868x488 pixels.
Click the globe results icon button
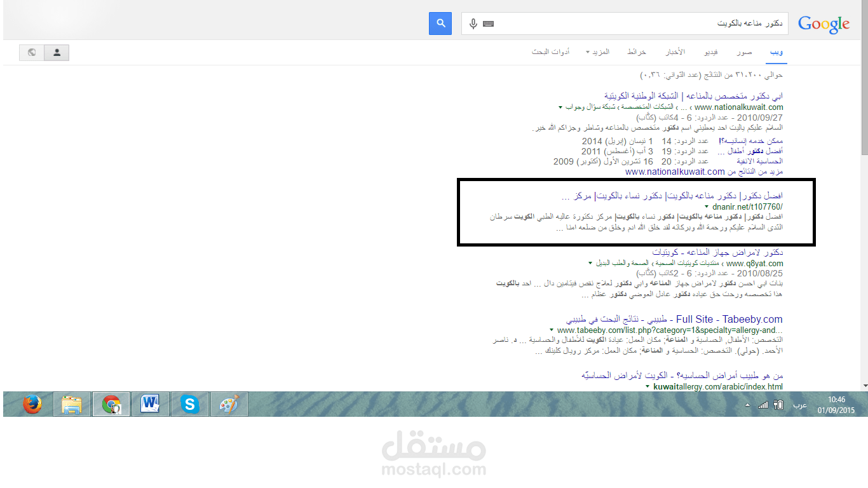click(32, 53)
